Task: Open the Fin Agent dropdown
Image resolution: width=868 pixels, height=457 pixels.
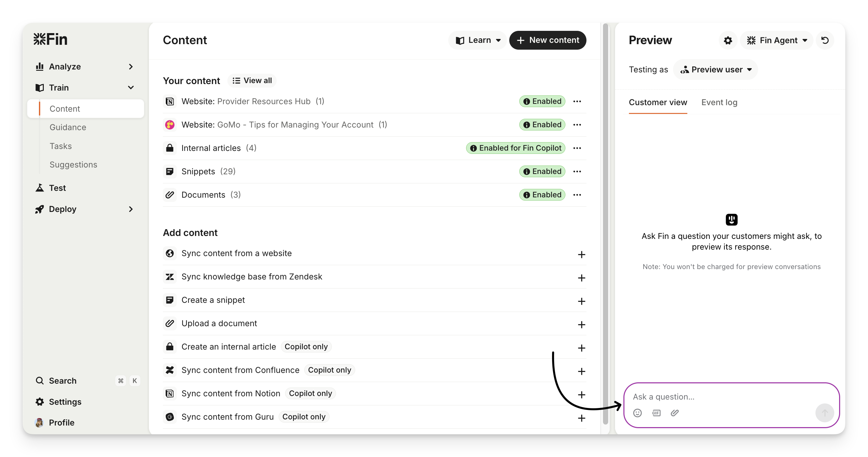Action: (x=777, y=41)
